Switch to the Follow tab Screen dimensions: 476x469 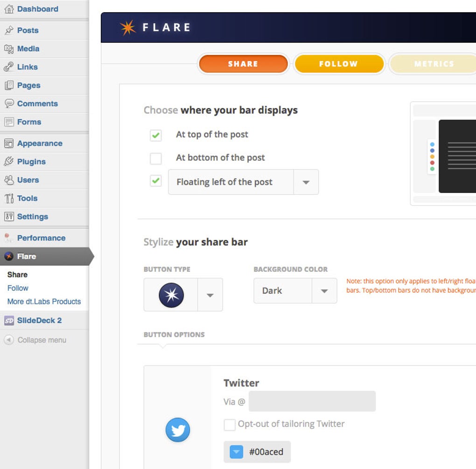click(339, 64)
